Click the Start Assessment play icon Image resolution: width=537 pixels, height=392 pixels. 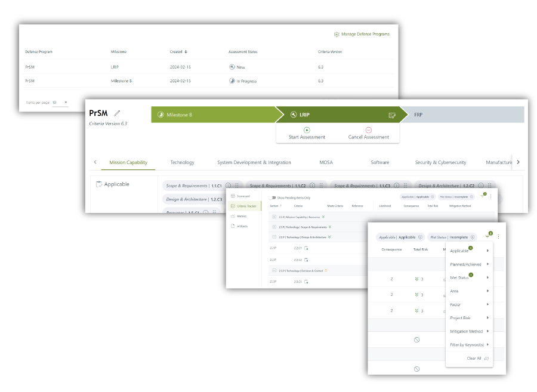click(307, 129)
